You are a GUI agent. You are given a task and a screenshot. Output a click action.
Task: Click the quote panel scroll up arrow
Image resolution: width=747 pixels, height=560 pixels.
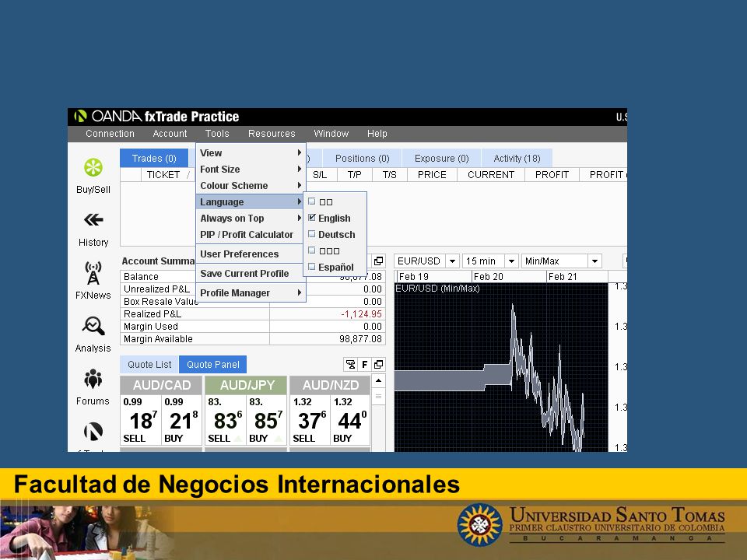(378, 381)
